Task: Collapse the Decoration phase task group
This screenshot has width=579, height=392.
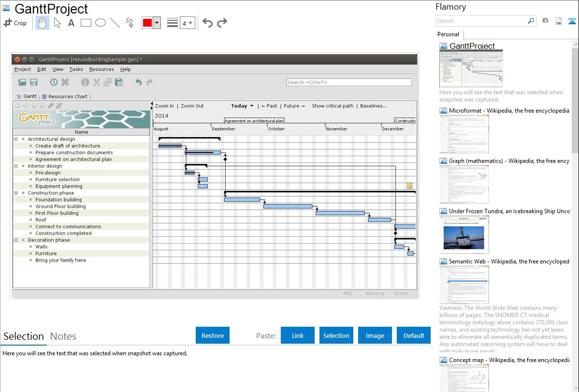Action: (16, 240)
